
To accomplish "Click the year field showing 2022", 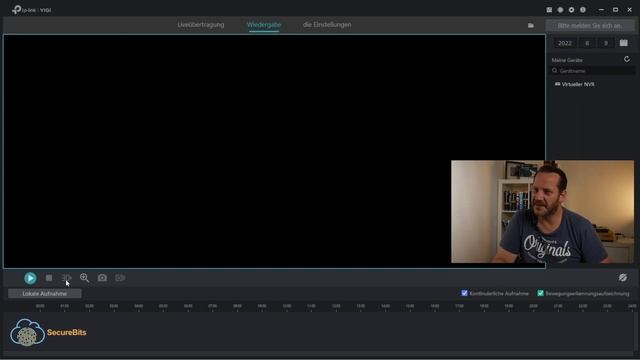I will tap(565, 43).
